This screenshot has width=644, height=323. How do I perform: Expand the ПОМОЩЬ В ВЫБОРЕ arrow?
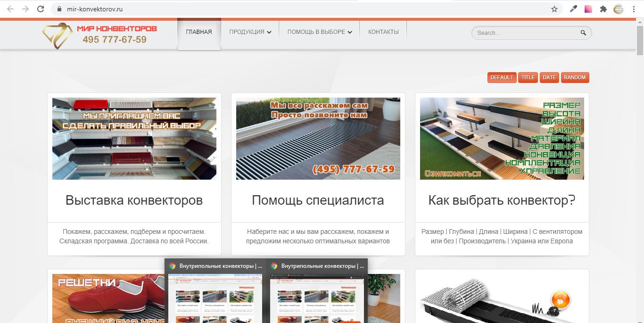pos(350,33)
